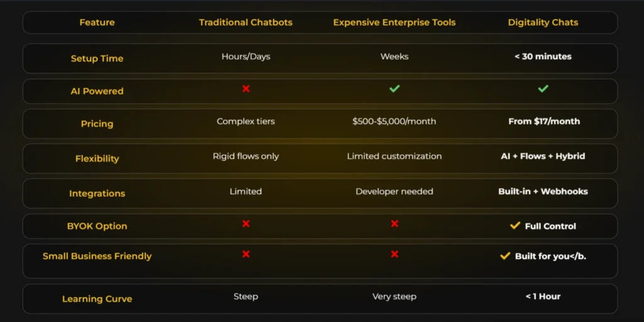Click the Setup Time row label
Image resolution: width=644 pixels, height=322 pixels.
[97, 58]
